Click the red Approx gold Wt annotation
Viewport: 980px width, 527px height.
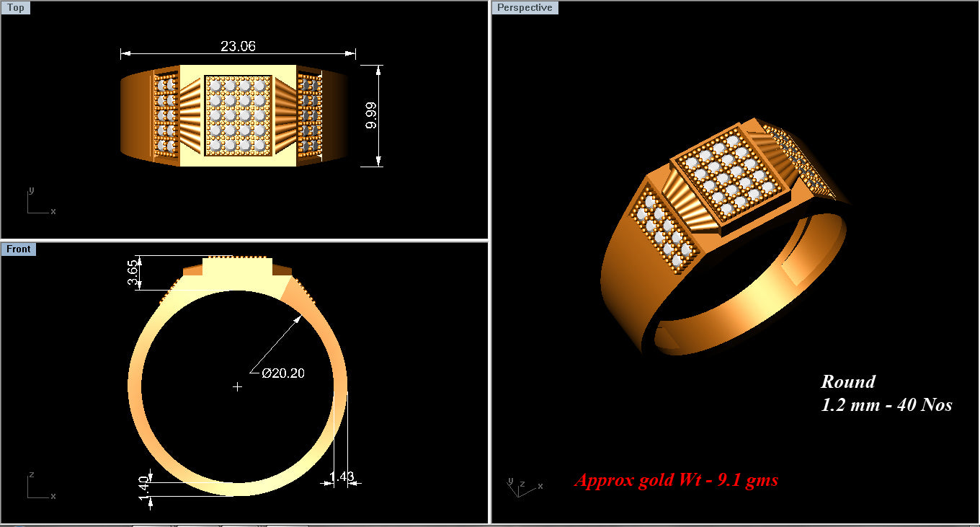[x=676, y=479]
